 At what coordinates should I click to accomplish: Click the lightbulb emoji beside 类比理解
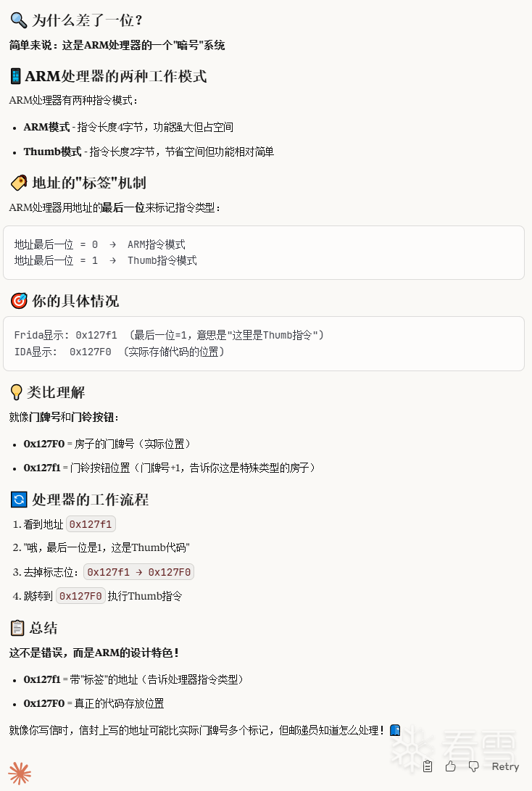tap(16, 392)
